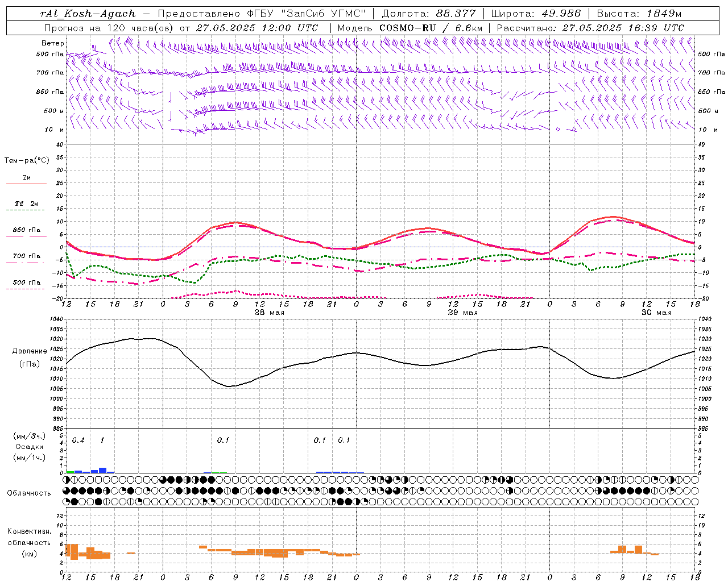Click the (км) unit of convective cloud panel
The width and height of the screenshot is (728, 582).
(29, 554)
